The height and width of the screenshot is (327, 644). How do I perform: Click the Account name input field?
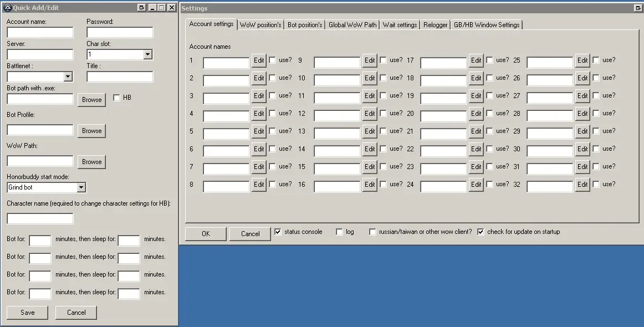click(40, 33)
